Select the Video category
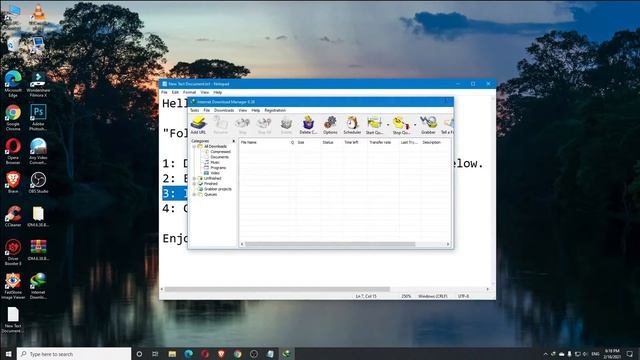 coord(215,173)
